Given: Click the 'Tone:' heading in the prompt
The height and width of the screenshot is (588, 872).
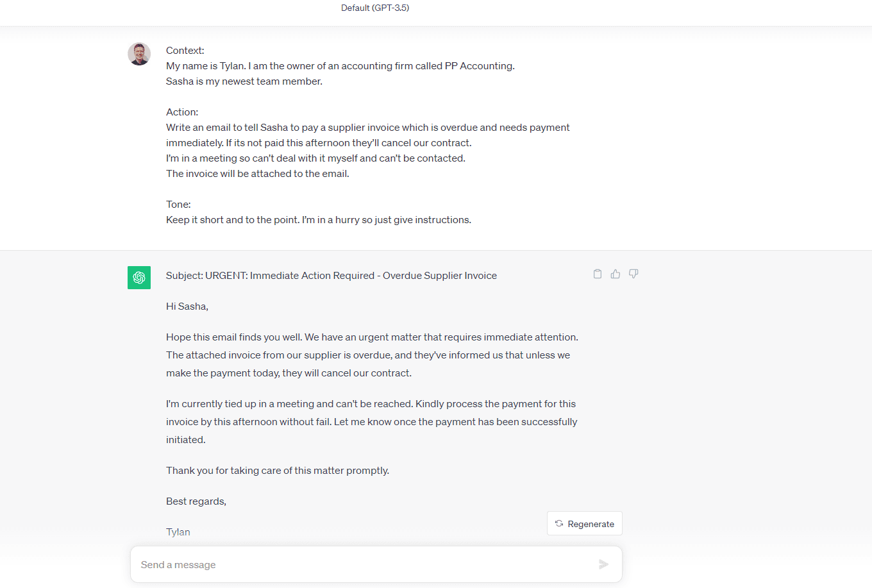Looking at the screenshot, I should coord(178,205).
